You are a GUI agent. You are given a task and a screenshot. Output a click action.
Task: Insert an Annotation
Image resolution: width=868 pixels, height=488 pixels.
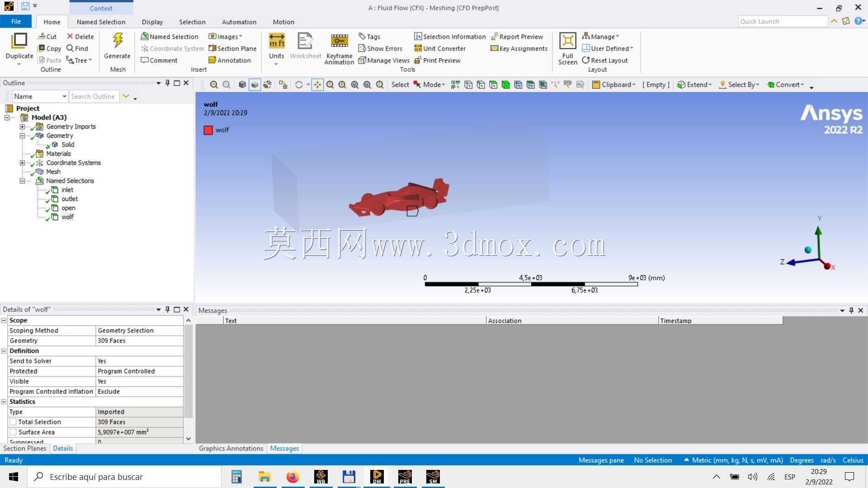[x=230, y=60]
